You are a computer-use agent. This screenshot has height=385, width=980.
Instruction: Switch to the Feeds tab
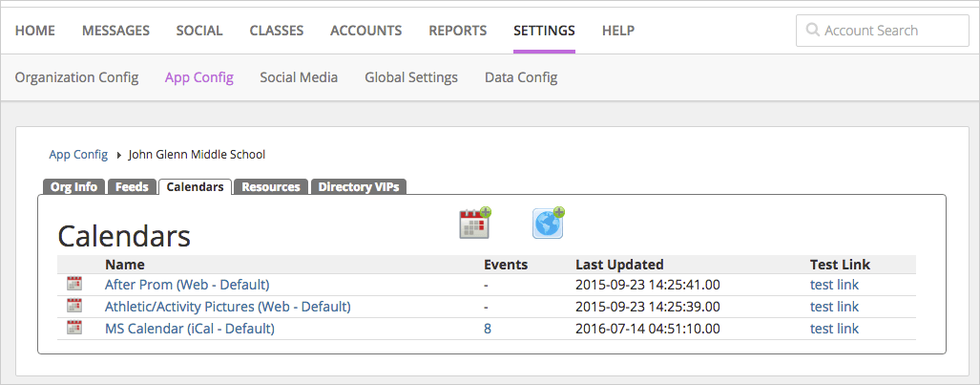click(x=132, y=186)
